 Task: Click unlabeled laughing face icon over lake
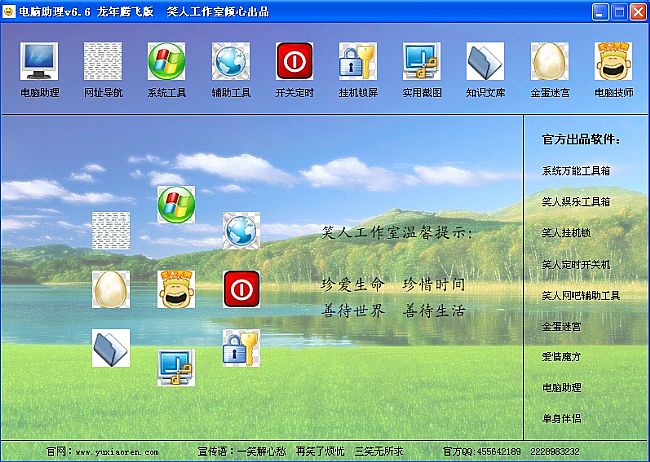click(x=176, y=289)
